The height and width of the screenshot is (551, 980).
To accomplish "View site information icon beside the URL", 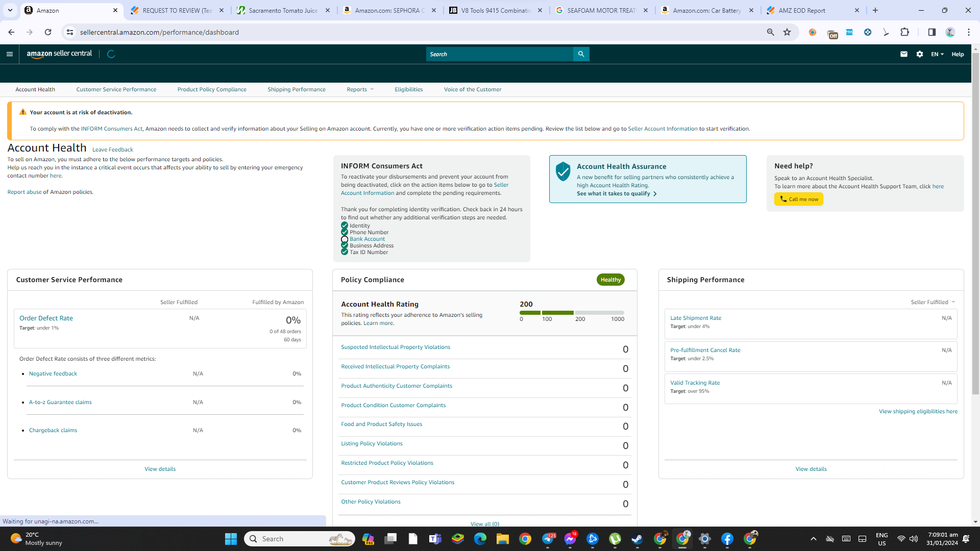I will pyautogui.click(x=70, y=32).
